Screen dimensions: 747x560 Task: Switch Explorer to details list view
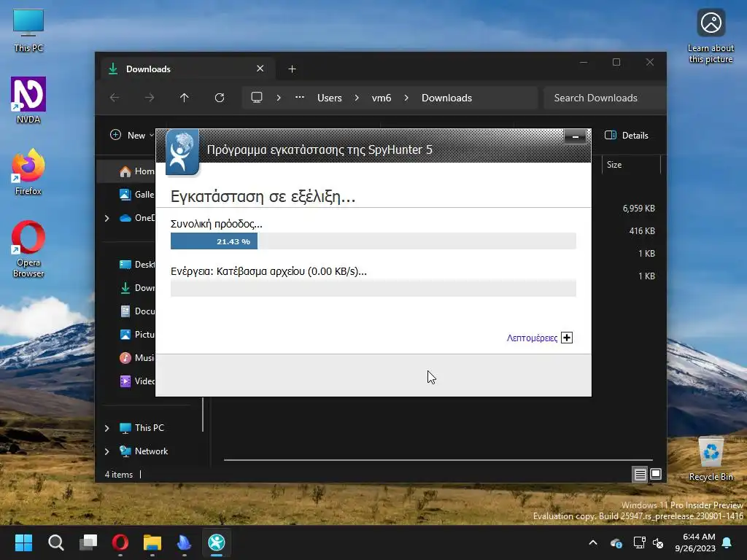point(640,474)
